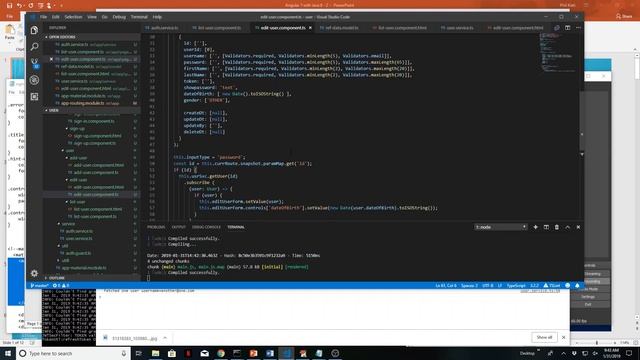
Task: Click the LF end-of-line setting in status bar
Action: (x=500, y=285)
